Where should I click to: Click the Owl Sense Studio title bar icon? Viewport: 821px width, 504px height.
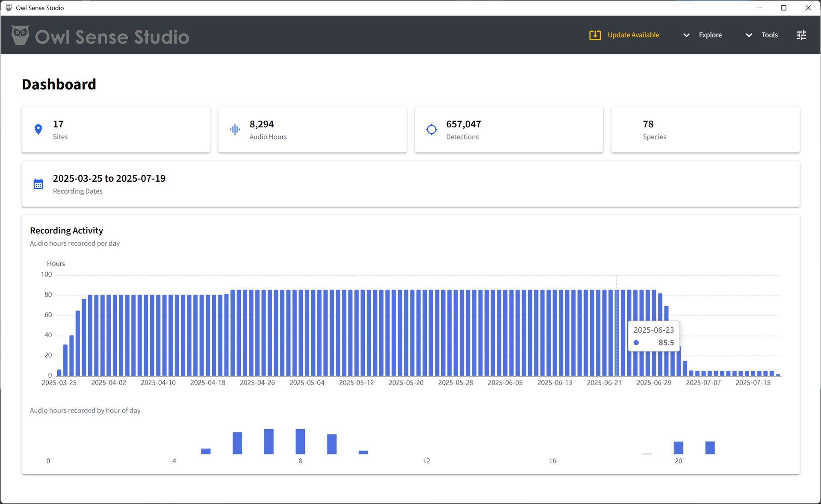point(9,8)
